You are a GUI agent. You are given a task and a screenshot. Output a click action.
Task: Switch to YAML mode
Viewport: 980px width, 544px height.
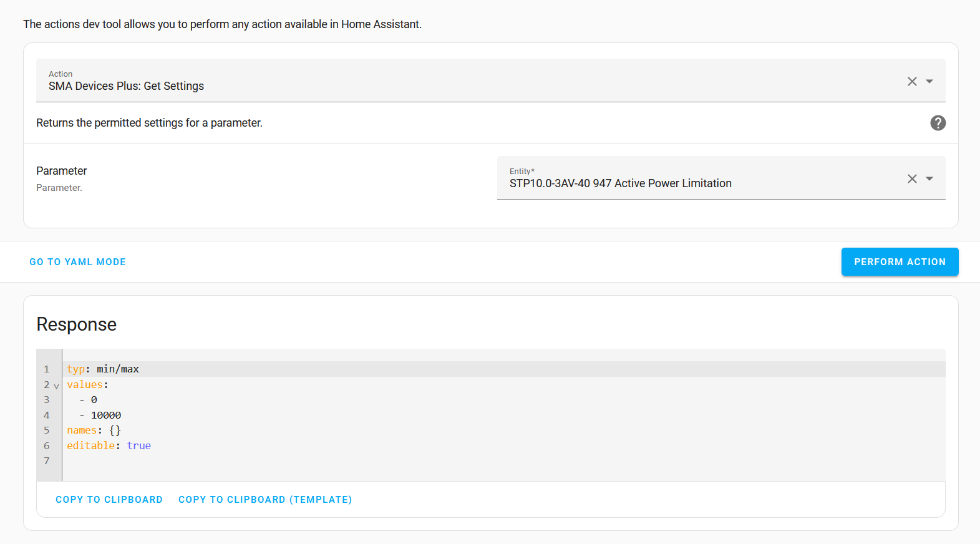77,262
